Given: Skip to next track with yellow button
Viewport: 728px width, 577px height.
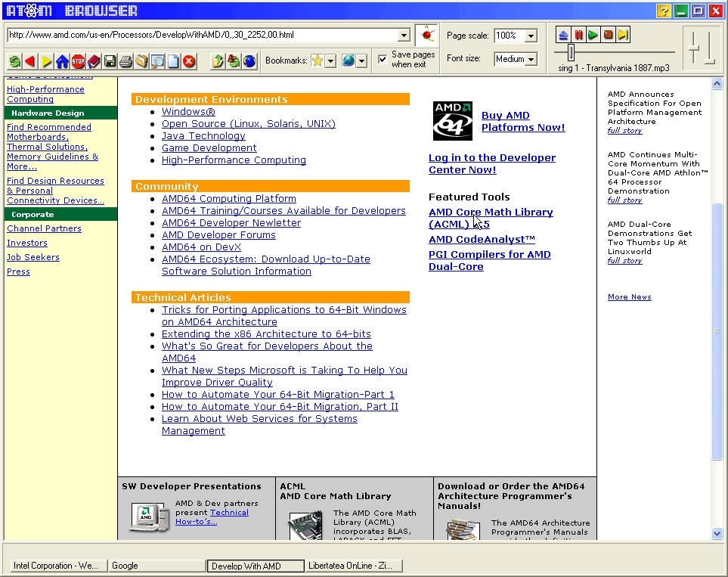Looking at the screenshot, I should [x=623, y=35].
